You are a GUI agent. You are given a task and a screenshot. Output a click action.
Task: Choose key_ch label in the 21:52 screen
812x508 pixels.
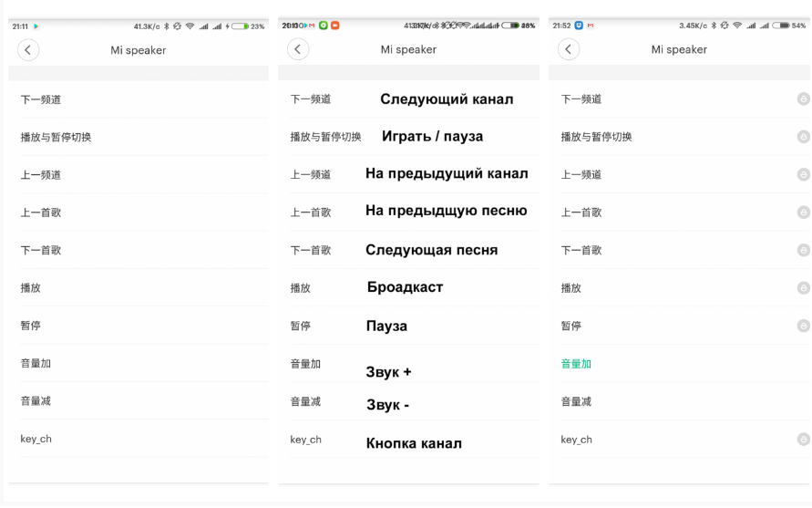(x=576, y=440)
